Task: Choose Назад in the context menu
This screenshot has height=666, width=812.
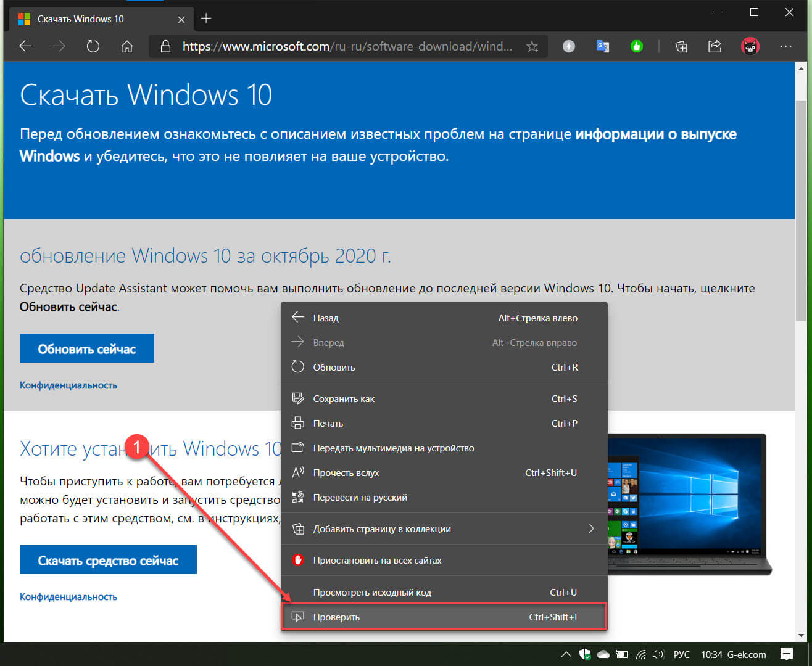Action: [444, 318]
